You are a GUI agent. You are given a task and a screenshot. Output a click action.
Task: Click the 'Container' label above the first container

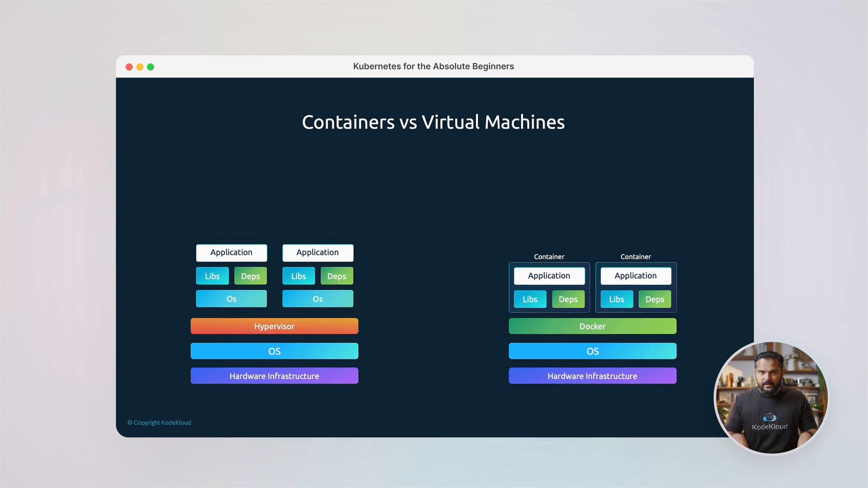(x=549, y=257)
